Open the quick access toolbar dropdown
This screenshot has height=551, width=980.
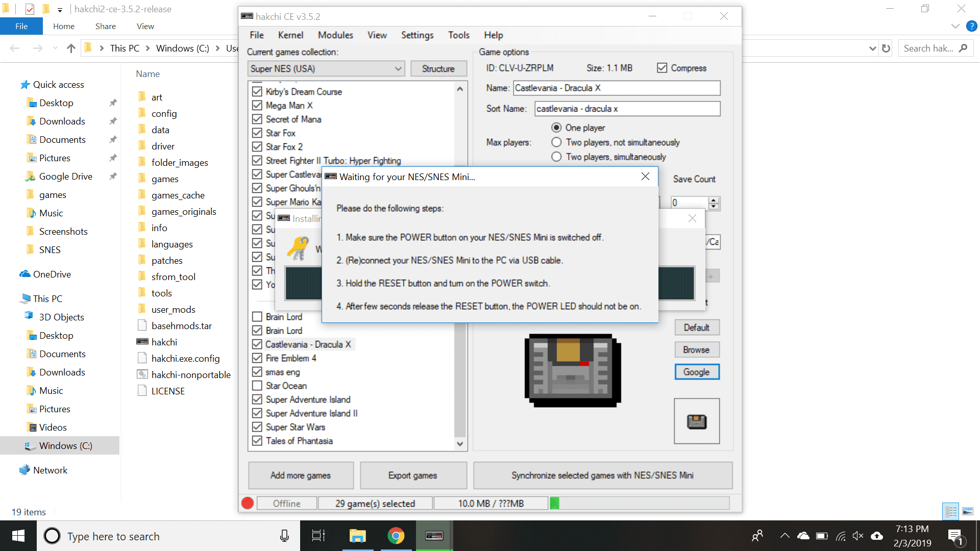click(x=60, y=10)
